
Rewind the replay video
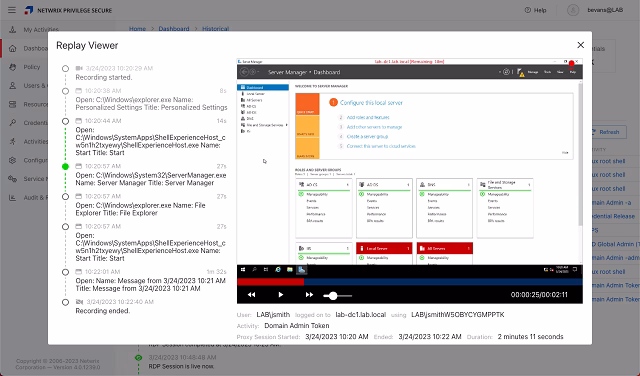pos(251,295)
